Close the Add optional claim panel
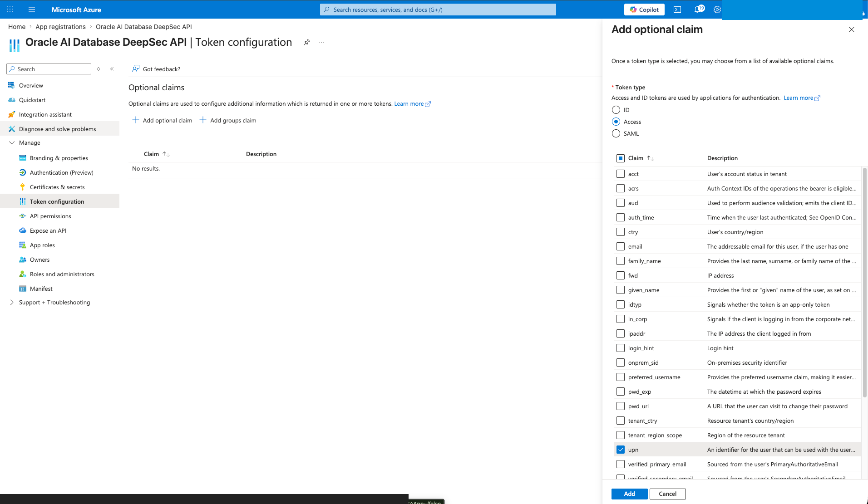868x504 pixels. [852, 29]
